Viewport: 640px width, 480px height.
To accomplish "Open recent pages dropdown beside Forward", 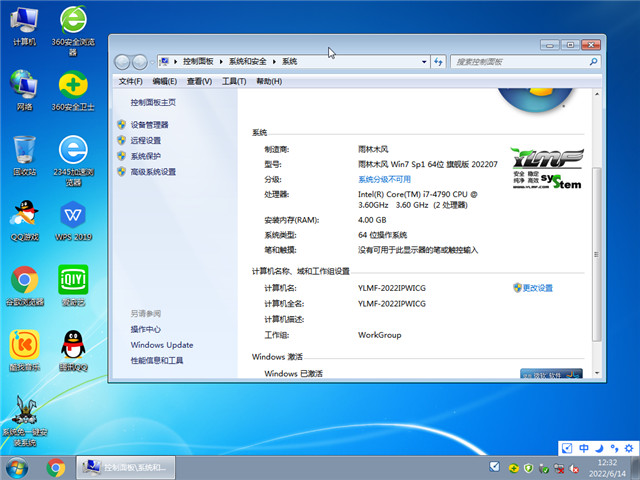I will pyautogui.click(x=152, y=62).
